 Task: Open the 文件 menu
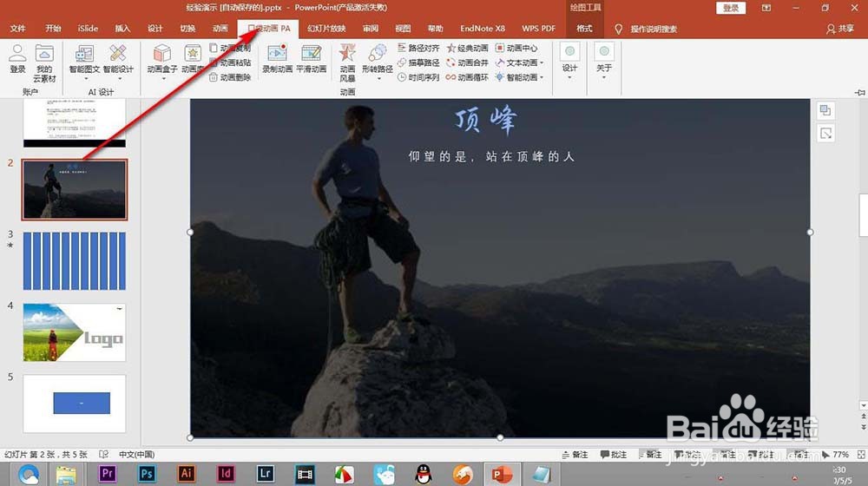click(17, 29)
